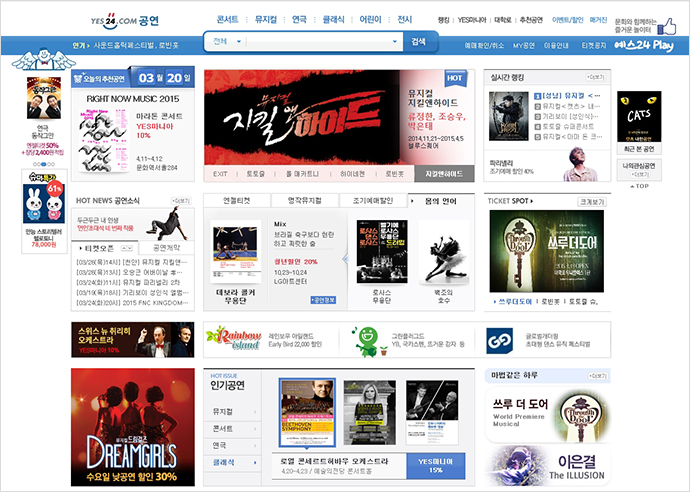Screen dimensions: 690x492
Task: Open the 쓰루더도어 link under TICKET SPOT
Action: [515, 301]
